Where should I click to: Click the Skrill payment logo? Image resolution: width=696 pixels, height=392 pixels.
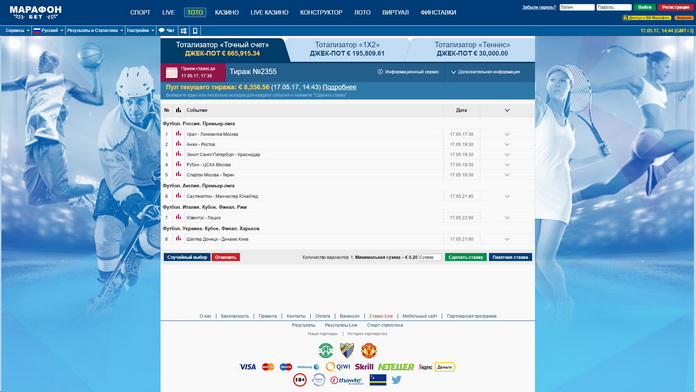click(364, 367)
